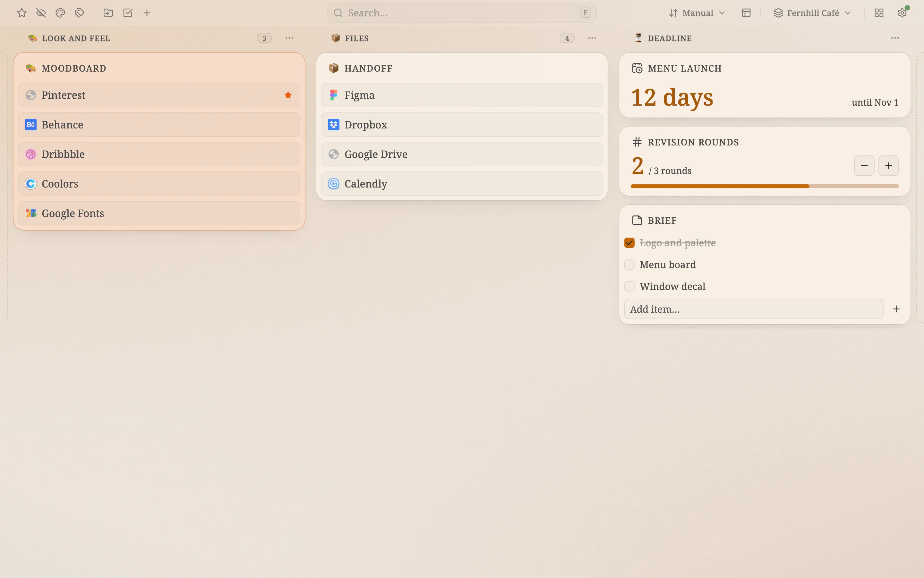Viewport: 924px width, 578px height.
Task: Open the Look and Feel column options menu
Action: (289, 38)
